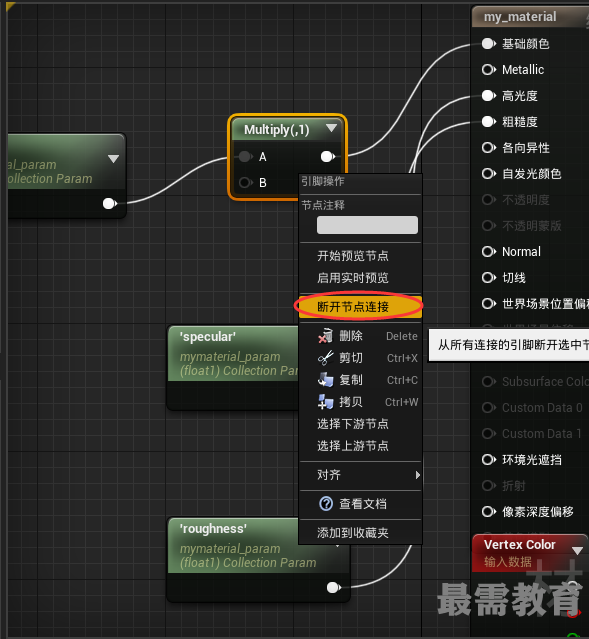
Task: Choose 开始预览节点 from context menu
Action: tap(360, 256)
